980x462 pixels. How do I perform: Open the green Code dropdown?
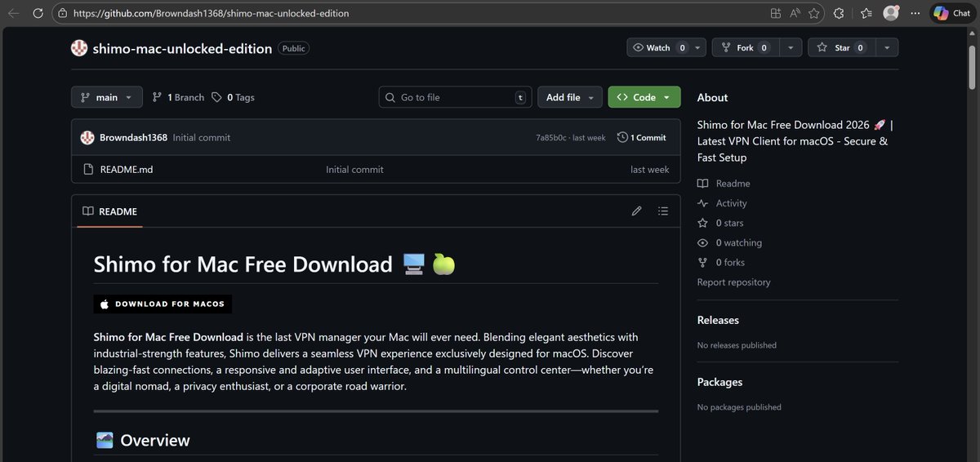coord(644,97)
